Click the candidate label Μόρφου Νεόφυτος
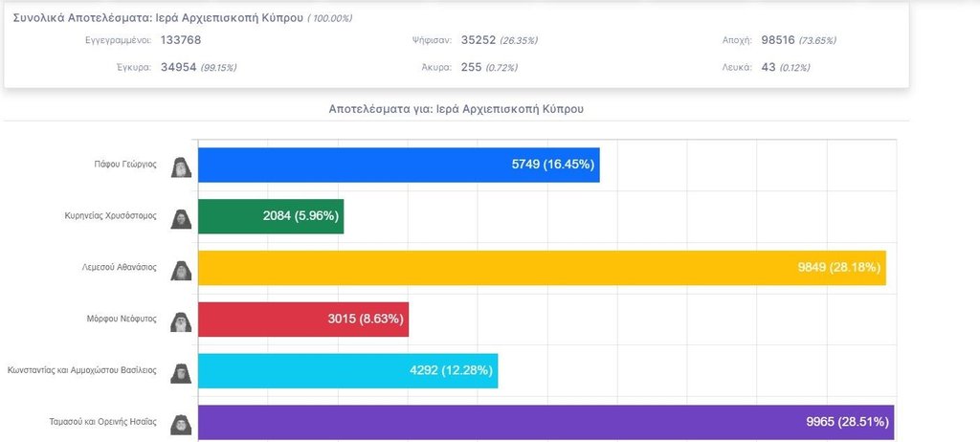This screenshot has width=980, height=442. pos(122,319)
